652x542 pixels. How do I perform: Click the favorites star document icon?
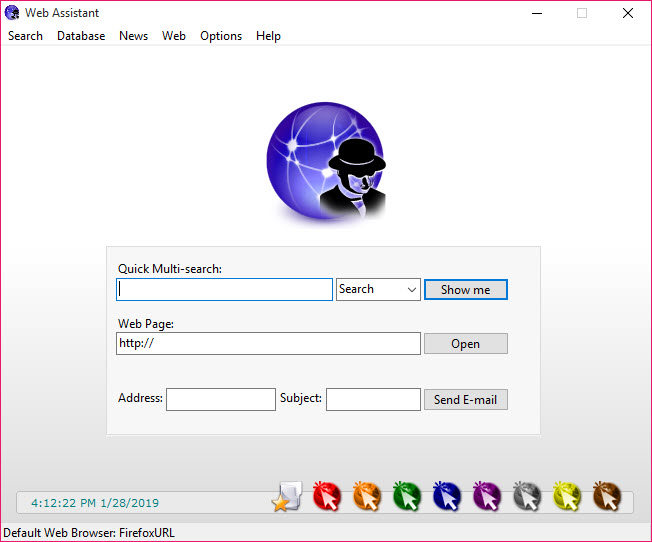pyautogui.click(x=287, y=496)
